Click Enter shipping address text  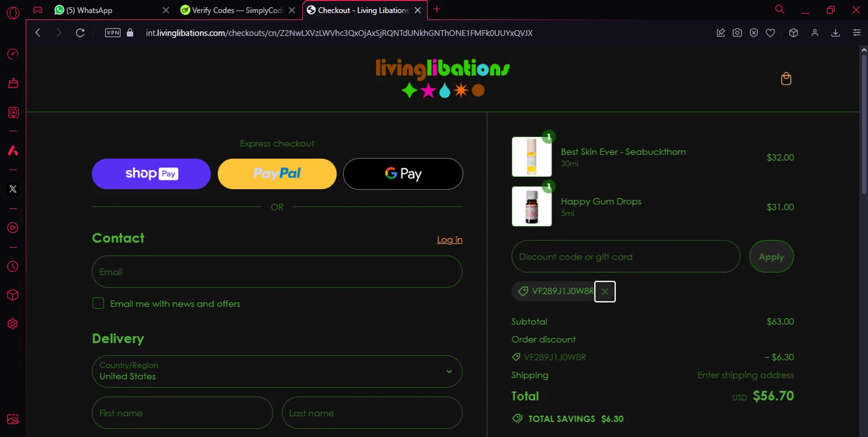[x=745, y=375]
